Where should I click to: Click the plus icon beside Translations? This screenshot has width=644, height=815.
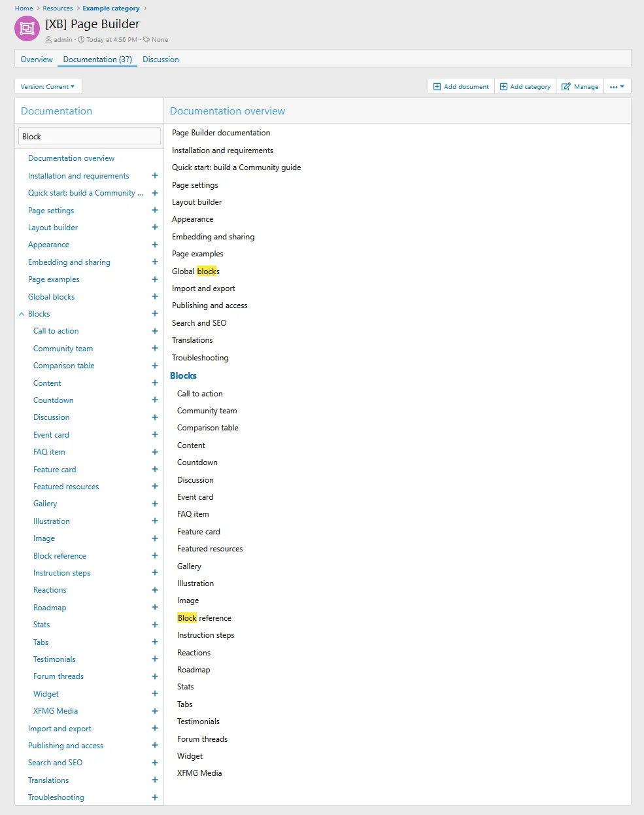(155, 780)
